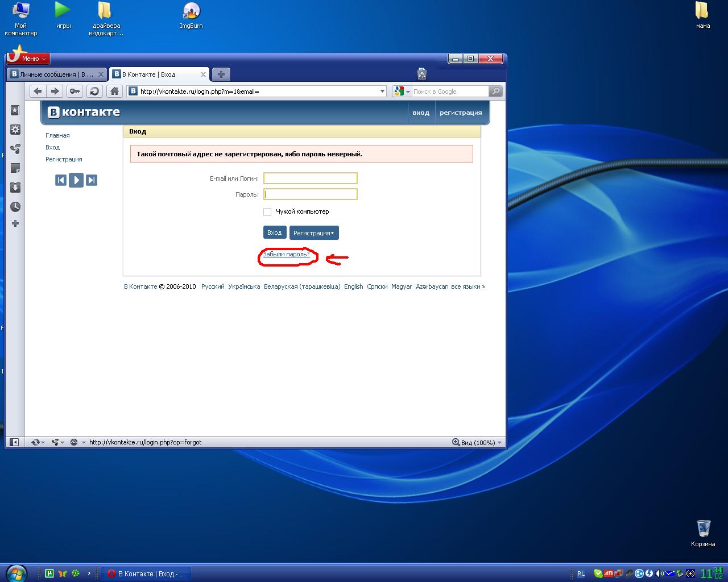Select the мама folder on desktop
The image size is (728, 582).
(x=703, y=16)
